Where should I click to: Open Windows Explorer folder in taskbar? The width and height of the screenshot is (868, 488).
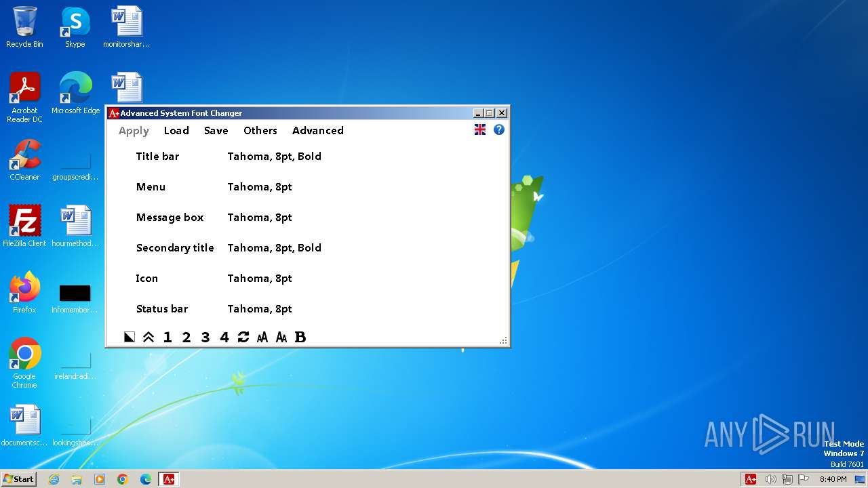coord(77,479)
